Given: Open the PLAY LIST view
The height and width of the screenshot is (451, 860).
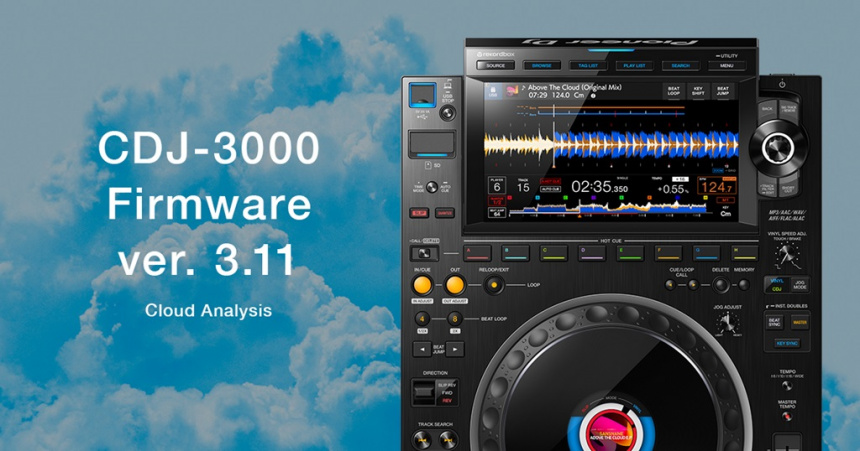Looking at the screenshot, I should pos(634,65).
